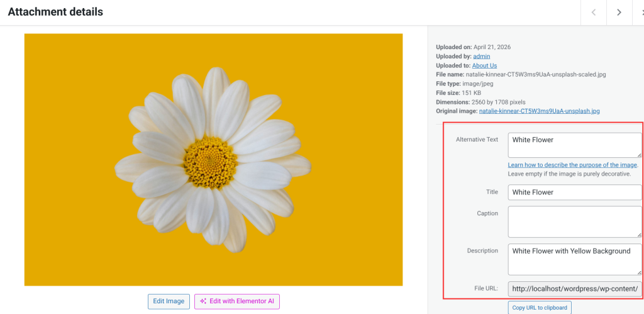Click 'Leave empty if purely decorative' text
Viewport: 644px width, 314px height.
(569, 174)
